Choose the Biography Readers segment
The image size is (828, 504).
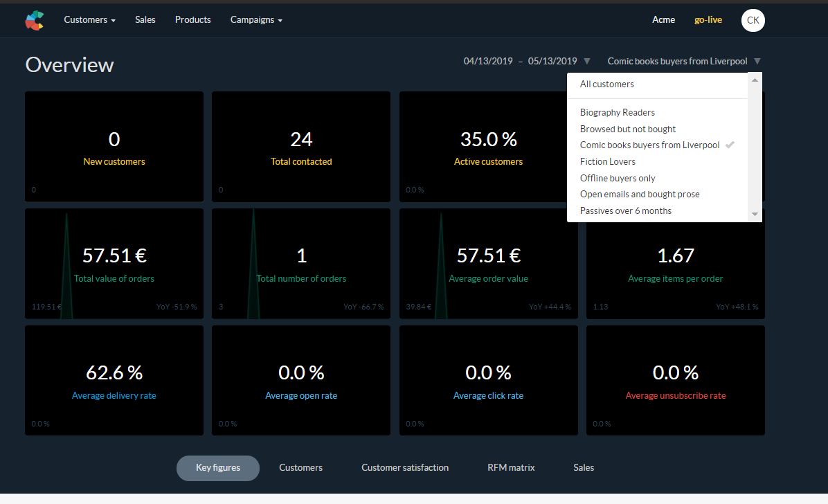pyautogui.click(x=617, y=112)
